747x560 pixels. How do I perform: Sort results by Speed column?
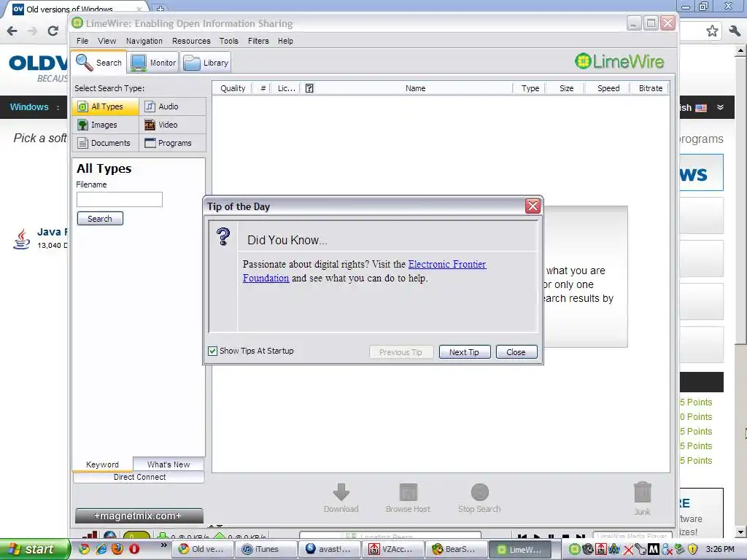[x=608, y=88]
